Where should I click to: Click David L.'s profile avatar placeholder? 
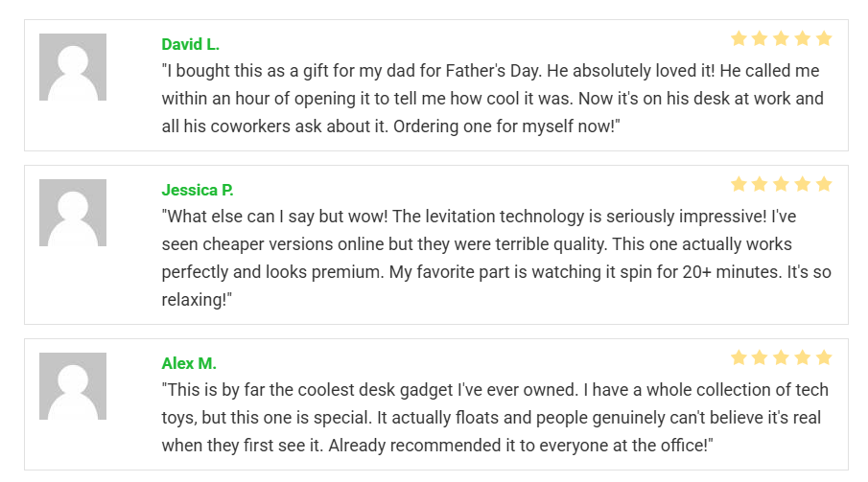coord(73,67)
